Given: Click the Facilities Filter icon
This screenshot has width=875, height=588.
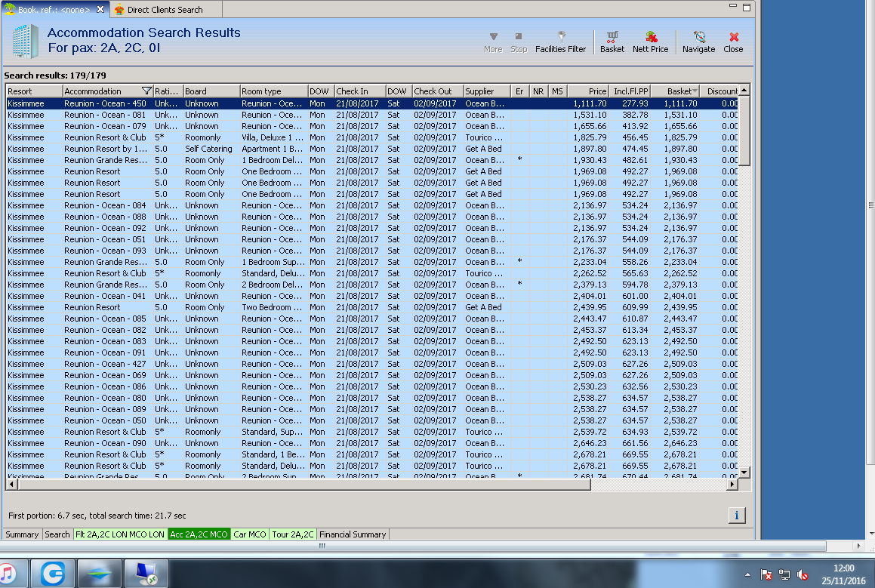Looking at the screenshot, I should point(560,41).
